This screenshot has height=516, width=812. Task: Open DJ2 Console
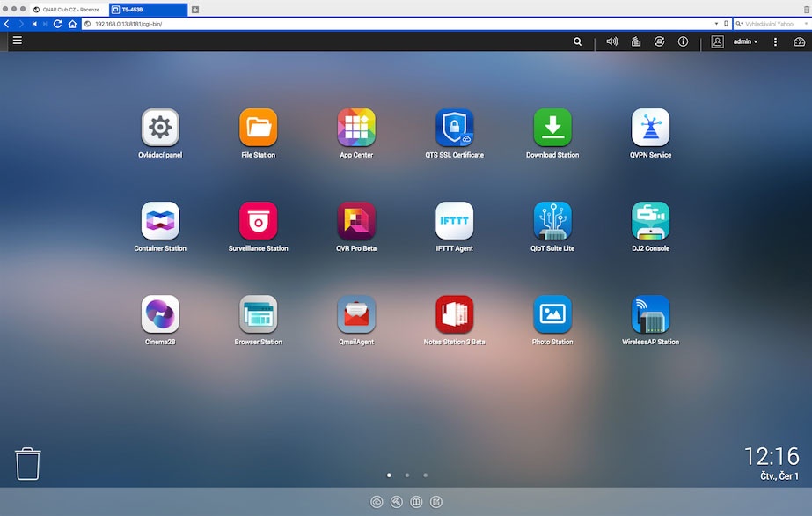pos(650,221)
